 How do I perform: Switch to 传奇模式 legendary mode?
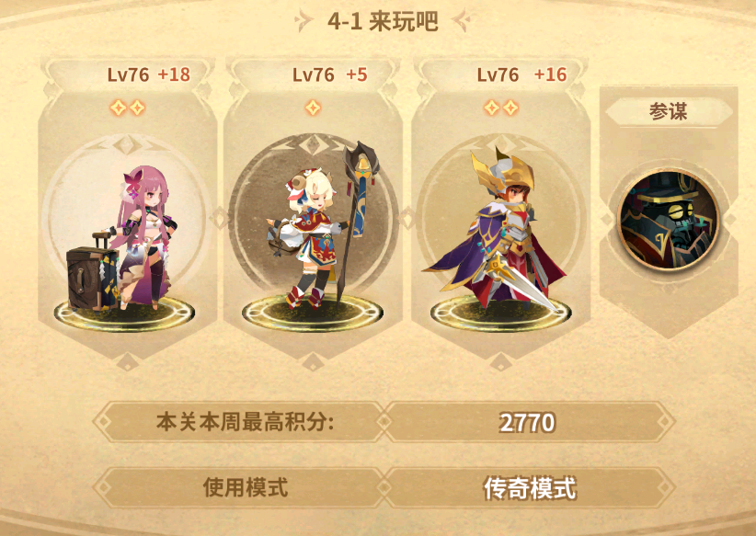tap(530, 488)
